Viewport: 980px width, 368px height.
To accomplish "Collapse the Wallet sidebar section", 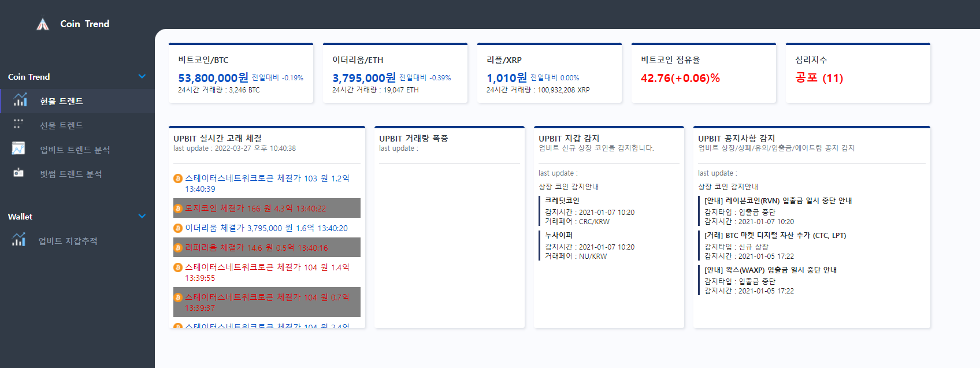I will point(142,216).
